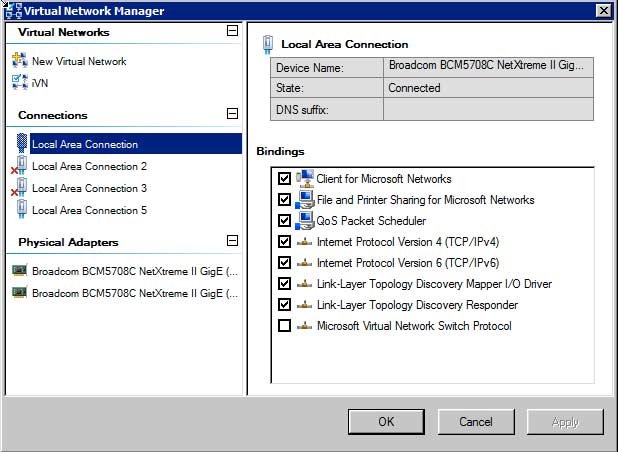This screenshot has width=618, height=452.
Task: Click the TCP/IPv4 protocol icon
Action: [x=304, y=242]
